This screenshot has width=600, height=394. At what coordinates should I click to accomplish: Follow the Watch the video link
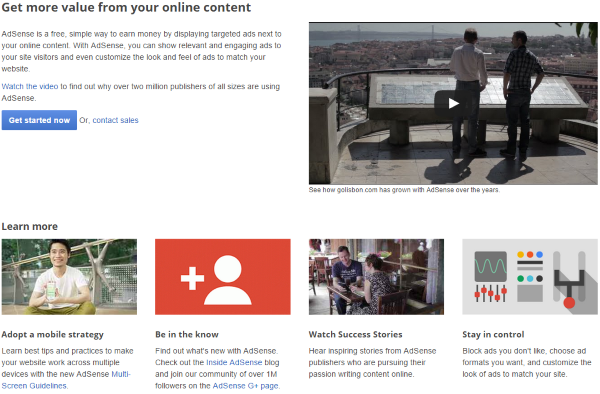[30, 86]
